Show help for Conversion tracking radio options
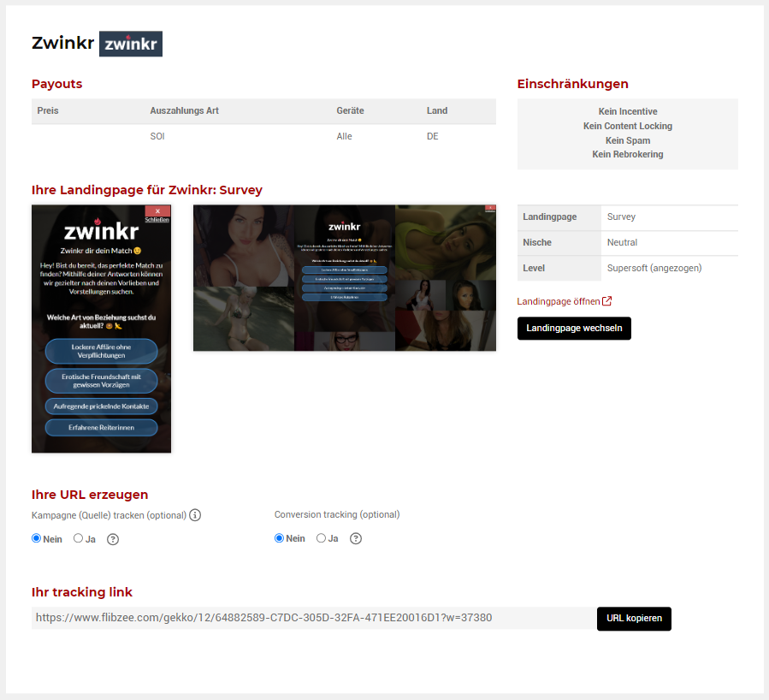Screen dimensions: 769x700 [356, 538]
